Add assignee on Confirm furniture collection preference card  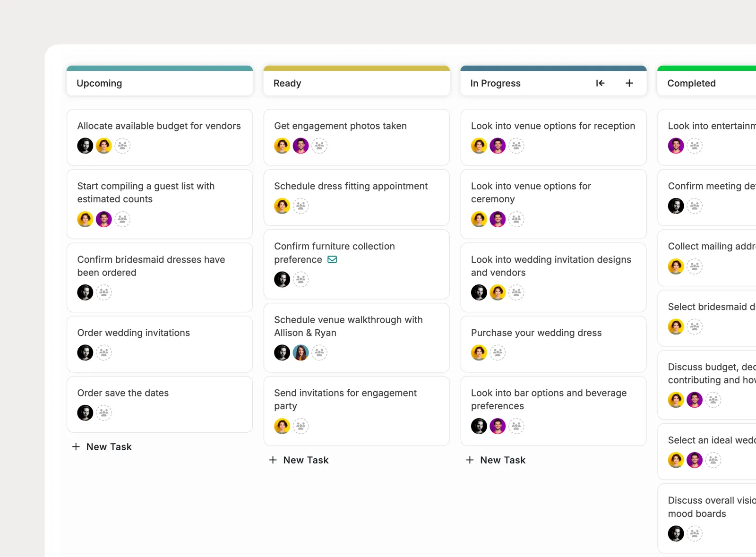pyautogui.click(x=301, y=279)
